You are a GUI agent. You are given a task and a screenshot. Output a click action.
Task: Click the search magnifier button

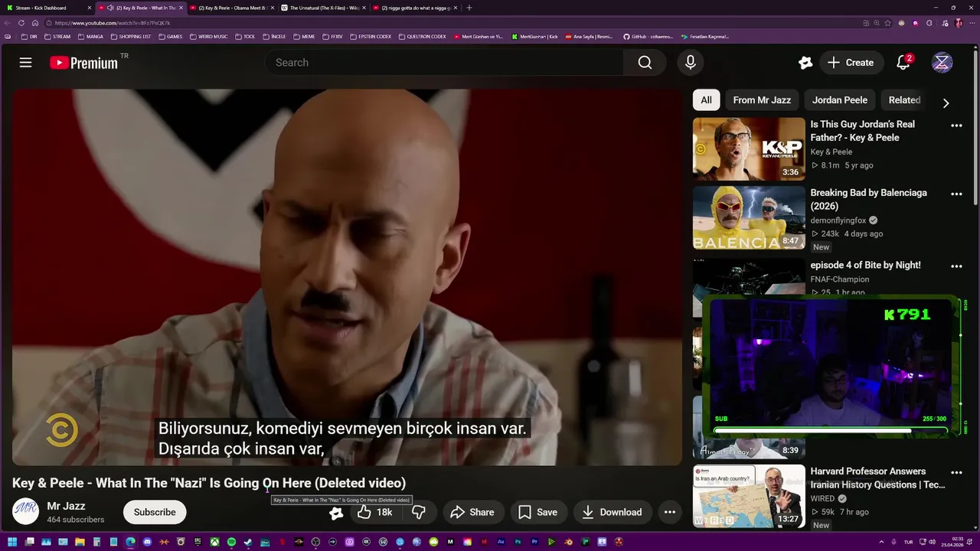[645, 63]
